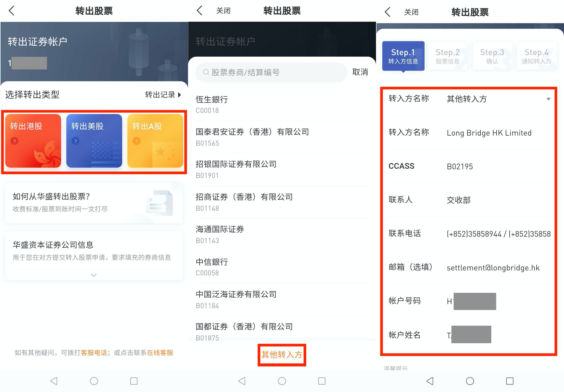This screenshot has width=564, height=392.
Task: Switch to Step.2 股票信息 tab
Action: coord(448,56)
